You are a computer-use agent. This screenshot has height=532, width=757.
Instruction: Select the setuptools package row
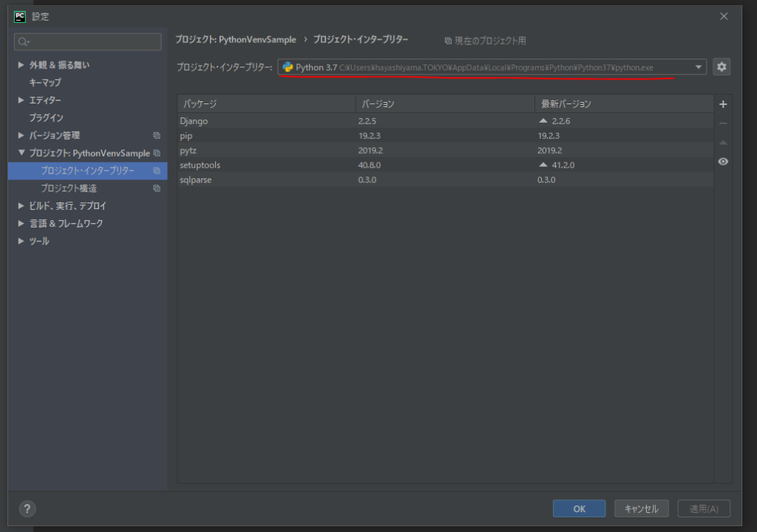point(446,165)
